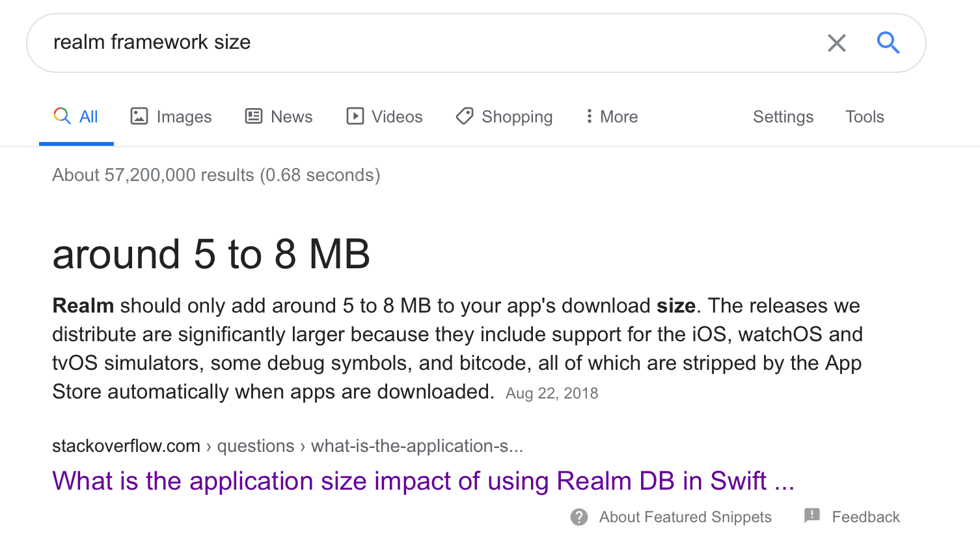
Task: Click the feedback speech bubble icon
Action: [812, 516]
